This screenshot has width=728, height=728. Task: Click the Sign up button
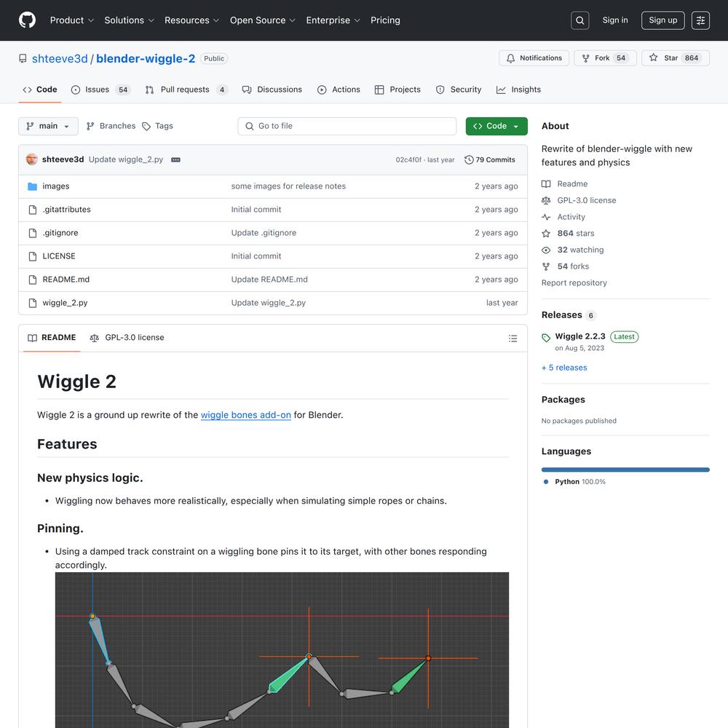[662, 20]
